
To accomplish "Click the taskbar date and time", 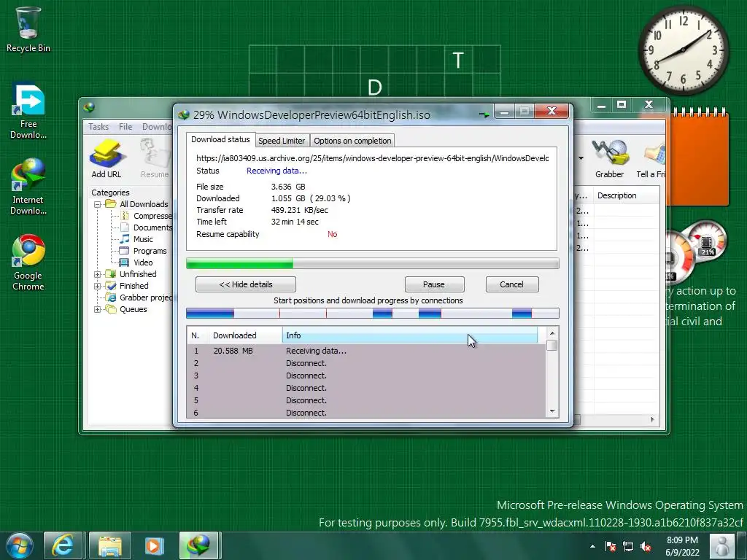I will [x=682, y=546].
